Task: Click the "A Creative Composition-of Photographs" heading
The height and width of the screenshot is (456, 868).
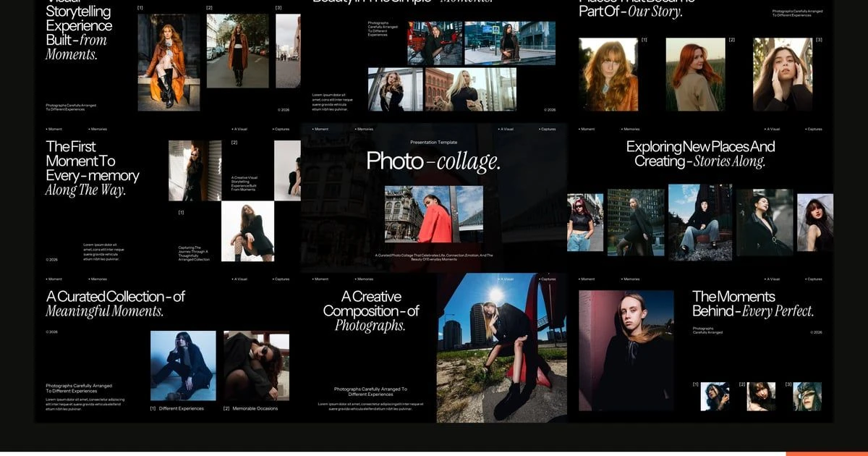Action: point(371,311)
